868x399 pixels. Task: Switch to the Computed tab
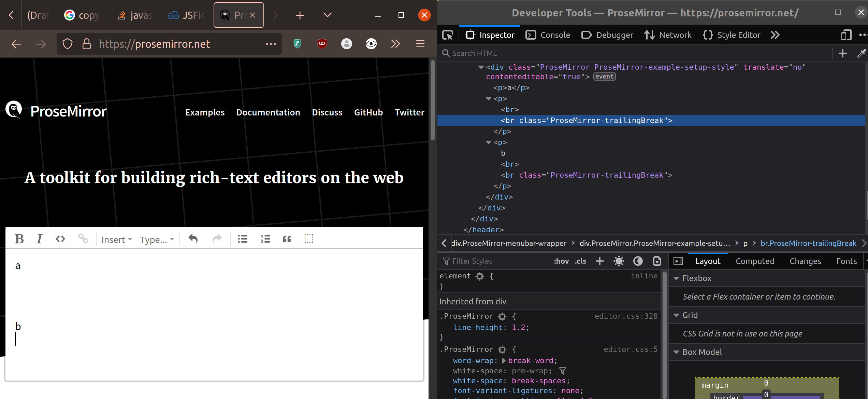click(755, 261)
